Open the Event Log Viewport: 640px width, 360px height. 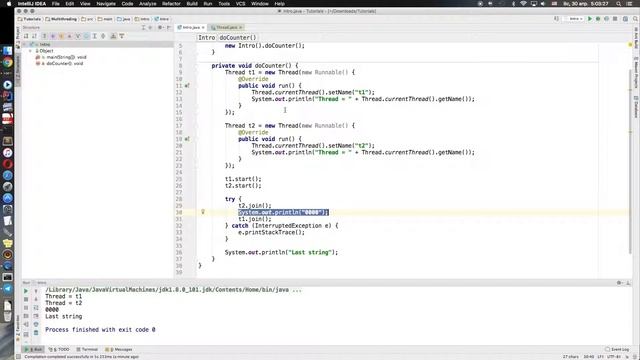pyautogui.click(x=617, y=349)
